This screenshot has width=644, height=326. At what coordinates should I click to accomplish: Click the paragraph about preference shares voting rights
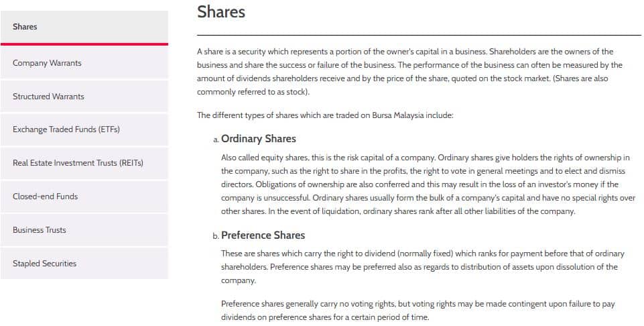pyautogui.click(x=417, y=311)
